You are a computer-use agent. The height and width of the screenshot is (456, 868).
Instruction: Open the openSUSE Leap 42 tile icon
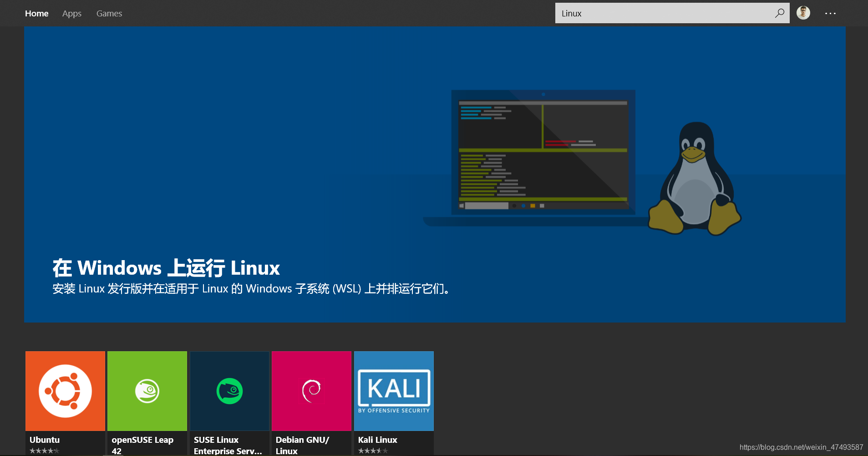coord(147,391)
